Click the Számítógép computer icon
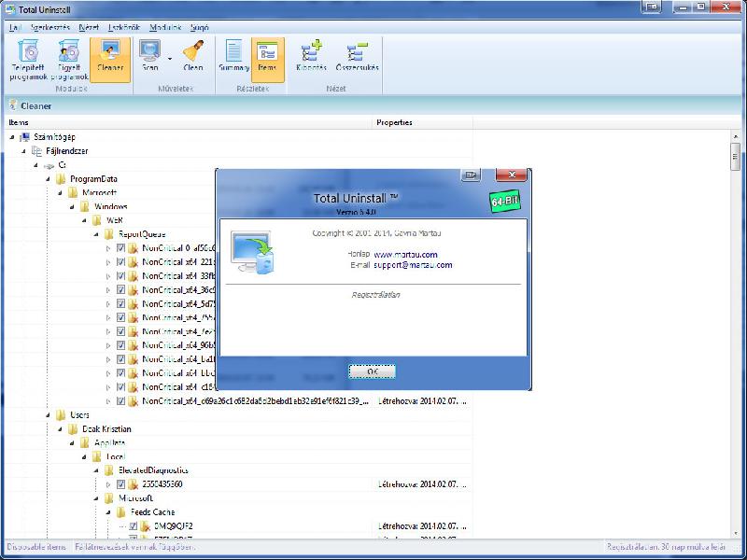 25,137
